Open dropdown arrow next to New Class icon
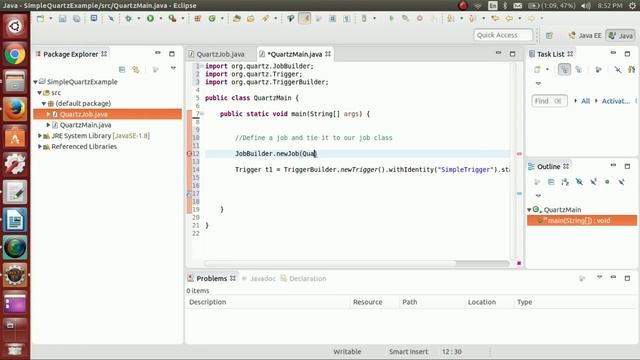The image size is (640, 360). 222,18
